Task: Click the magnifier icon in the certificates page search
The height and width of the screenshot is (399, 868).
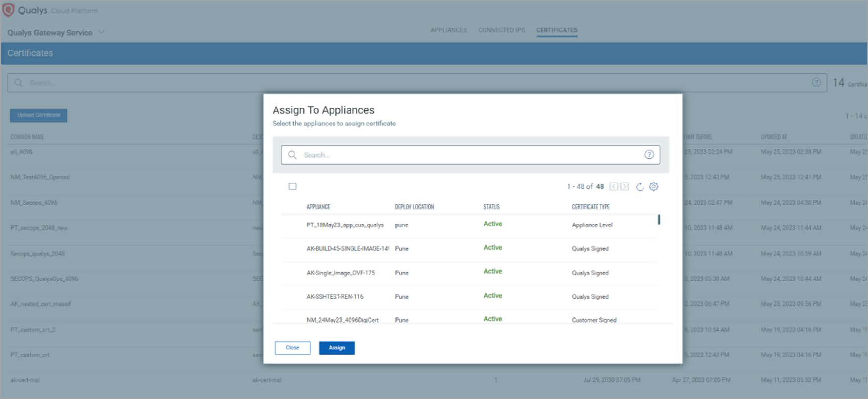Action: click(x=18, y=83)
